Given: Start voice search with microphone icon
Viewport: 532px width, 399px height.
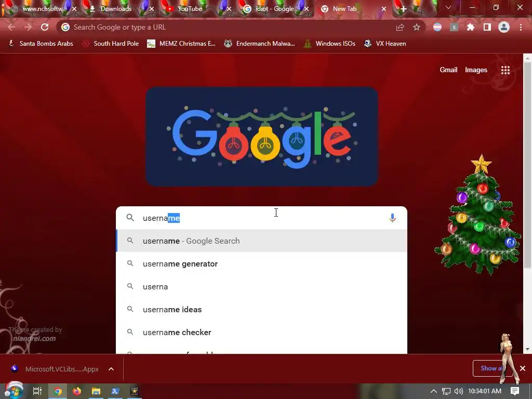Looking at the screenshot, I should [x=392, y=218].
